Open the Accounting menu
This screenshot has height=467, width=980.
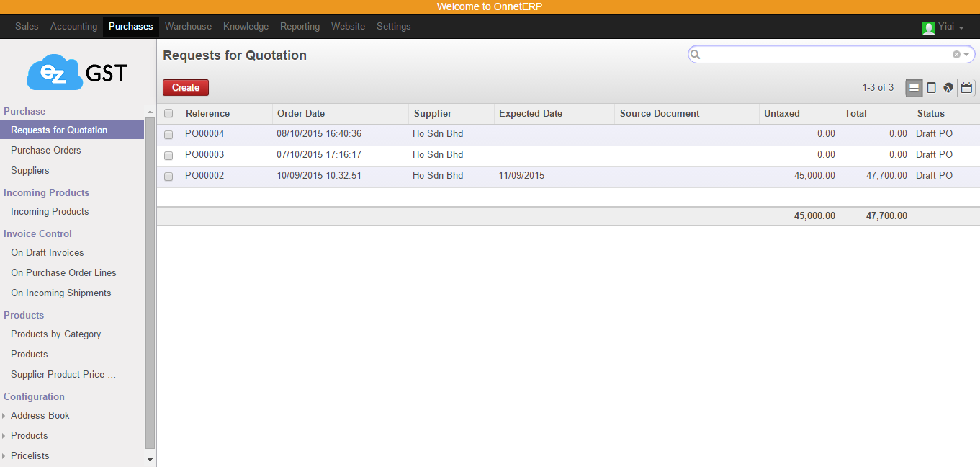click(73, 26)
